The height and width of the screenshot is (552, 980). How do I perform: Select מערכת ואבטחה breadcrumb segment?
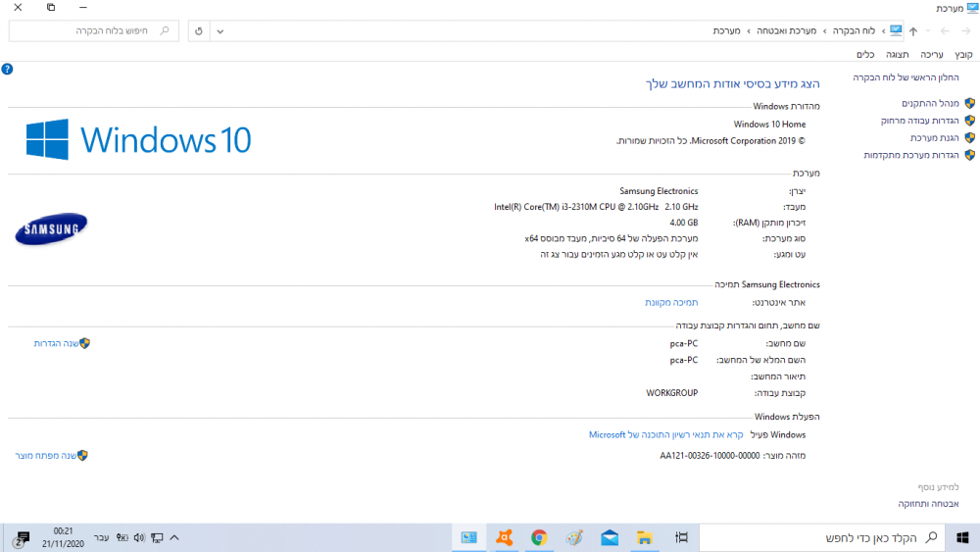point(786,30)
